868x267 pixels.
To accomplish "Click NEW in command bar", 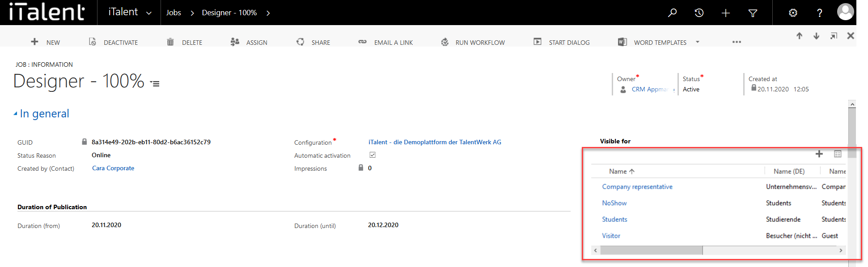I will point(45,42).
